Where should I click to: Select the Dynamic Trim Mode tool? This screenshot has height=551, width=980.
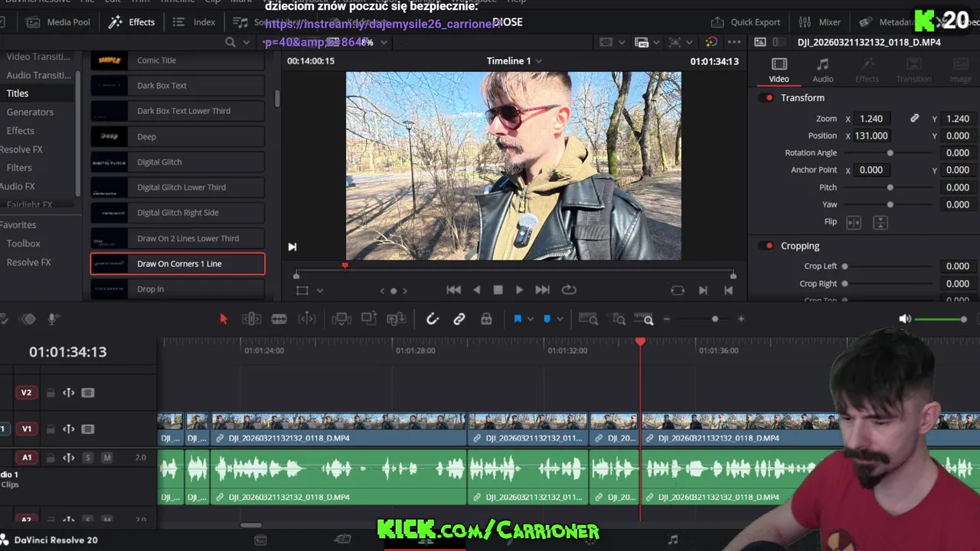pyautogui.click(x=306, y=319)
